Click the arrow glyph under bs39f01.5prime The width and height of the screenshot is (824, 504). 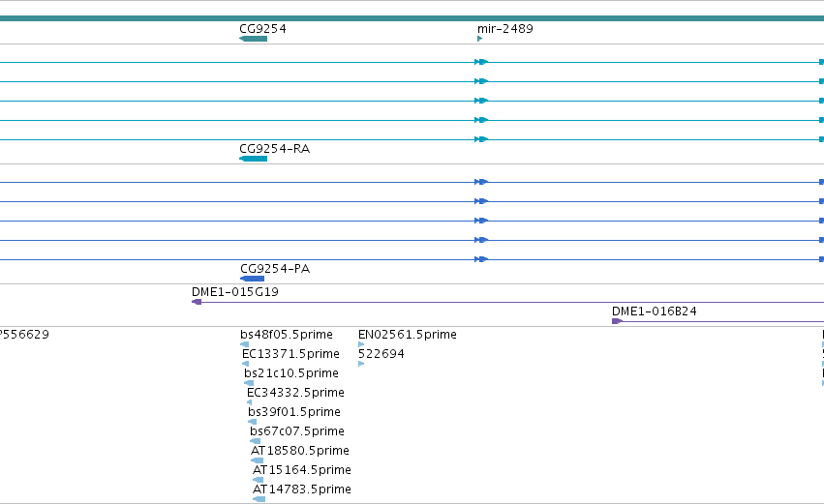point(253,422)
